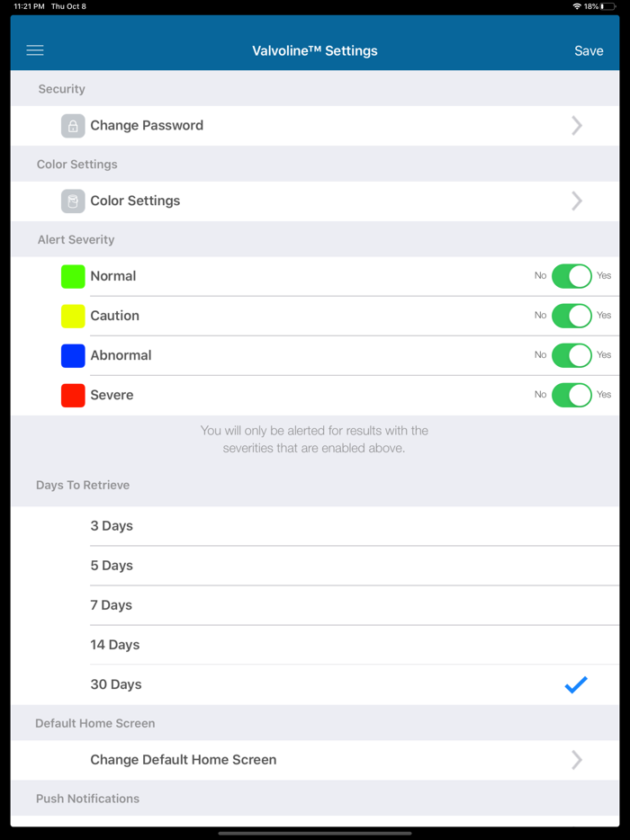Toggle the Normal alert severity switch
The image size is (630, 840).
[571, 276]
